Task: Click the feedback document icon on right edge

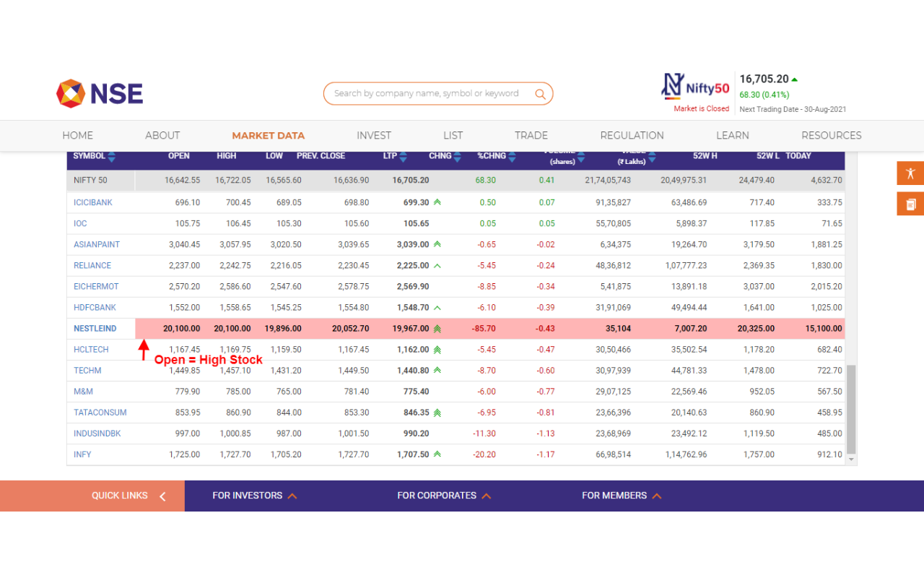Action: click(x=910, y=204)
